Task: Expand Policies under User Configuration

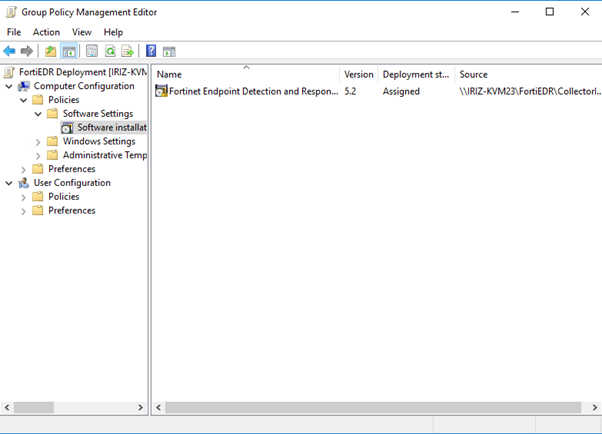Action: (x=23, y=197)
